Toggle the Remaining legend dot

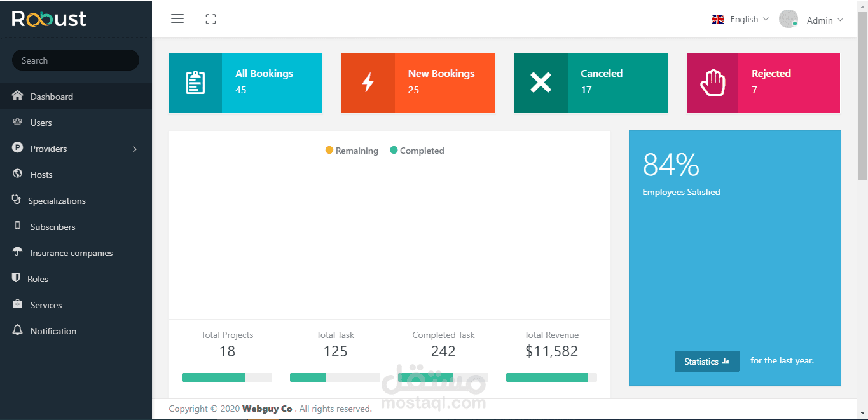point(329,150)
